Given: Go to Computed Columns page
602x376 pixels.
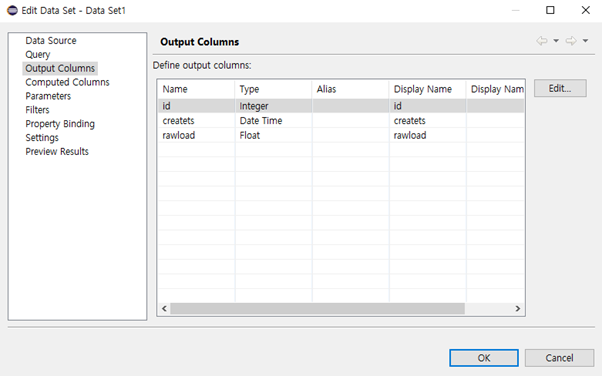Looking at the screenshot, I should [x=67, y=82].
